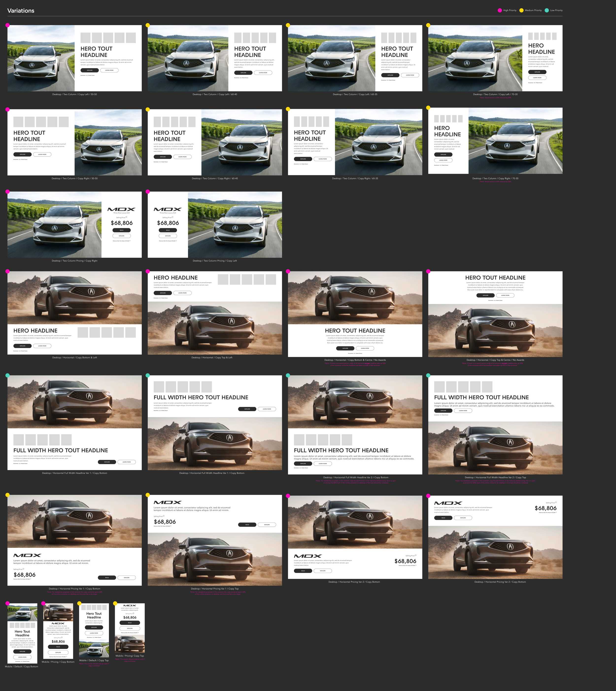The height and width of the screenshot is (691, 616).
Task: Click priority dot on Copy Left / 70-30 frame
Action: (x=428, y=25)
